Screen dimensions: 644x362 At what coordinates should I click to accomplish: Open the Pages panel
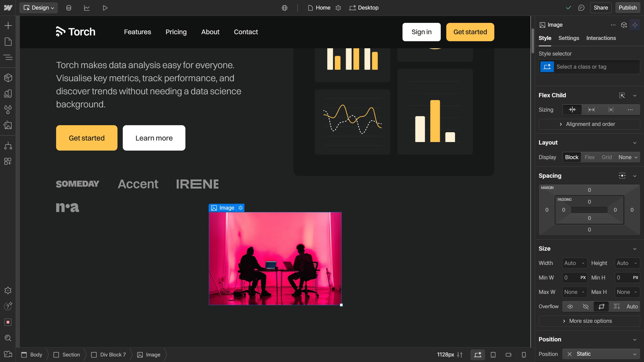8,41
